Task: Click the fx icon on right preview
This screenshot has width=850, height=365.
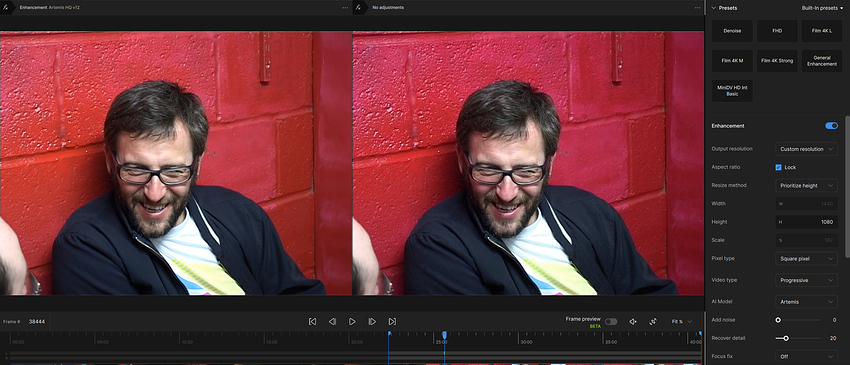Action: coord(358,8)
